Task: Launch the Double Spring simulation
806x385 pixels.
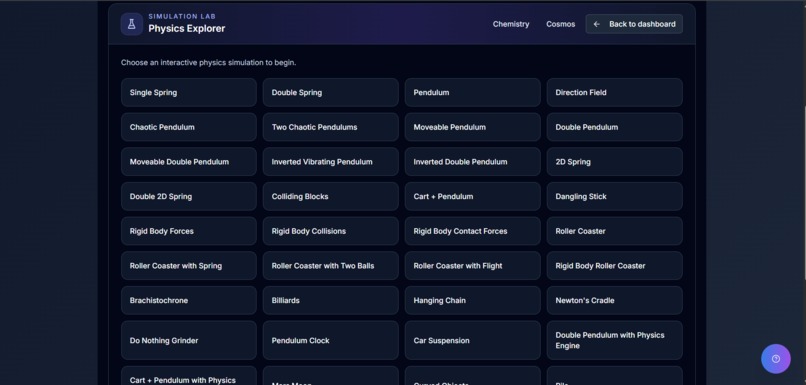Action: point(331,93)
